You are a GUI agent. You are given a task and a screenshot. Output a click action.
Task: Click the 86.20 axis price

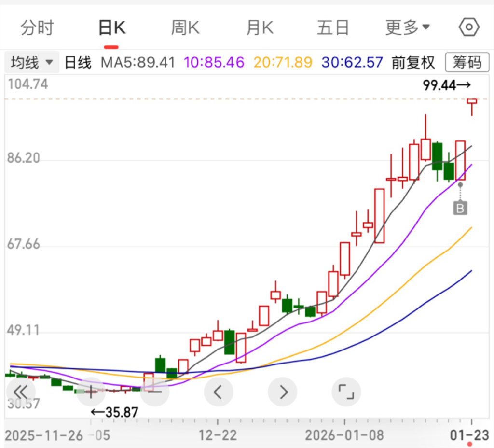pos(24,158)
